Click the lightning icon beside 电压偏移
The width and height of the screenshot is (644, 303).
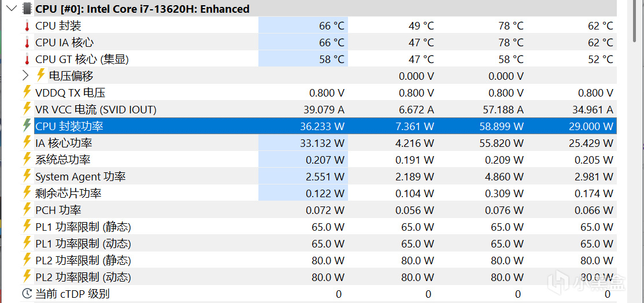point(40,75)
